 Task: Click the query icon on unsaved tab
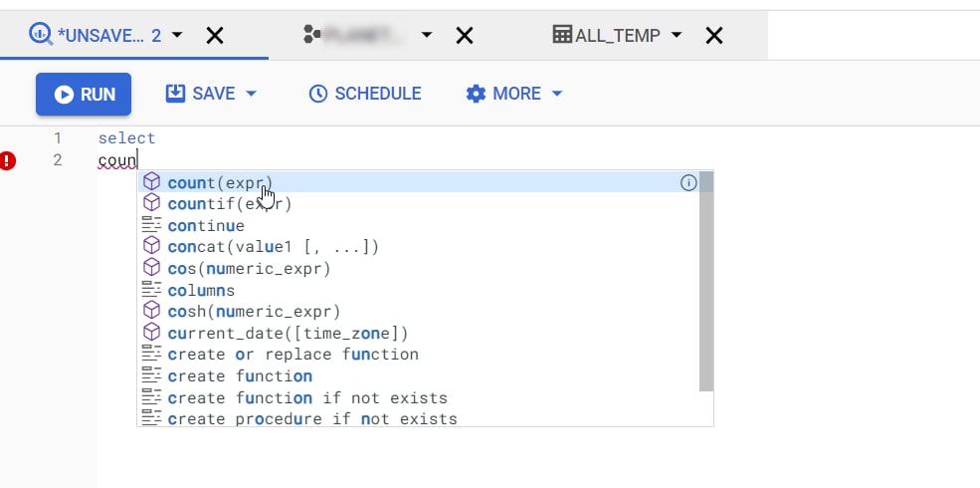(x=41, y=35)
